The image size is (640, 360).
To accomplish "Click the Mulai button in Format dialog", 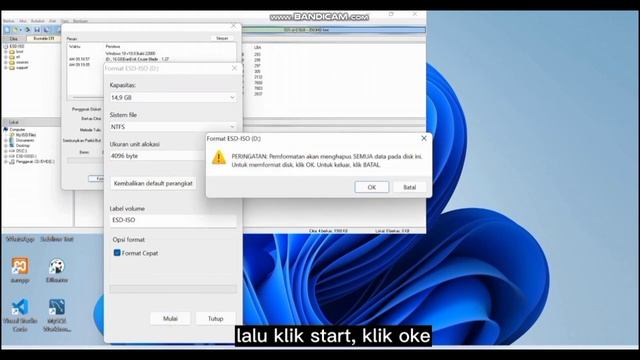I will (x=170, y=318).
